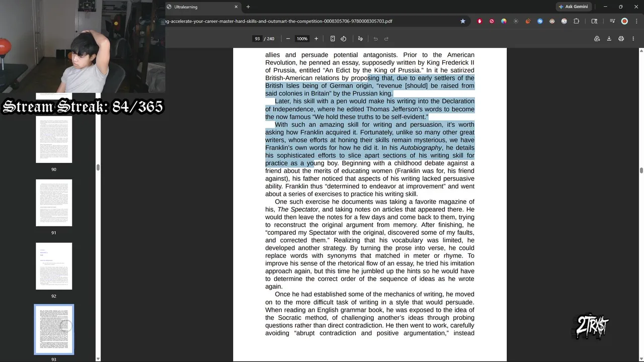
Task: Open the clock history extension icon
Action: 564,21
